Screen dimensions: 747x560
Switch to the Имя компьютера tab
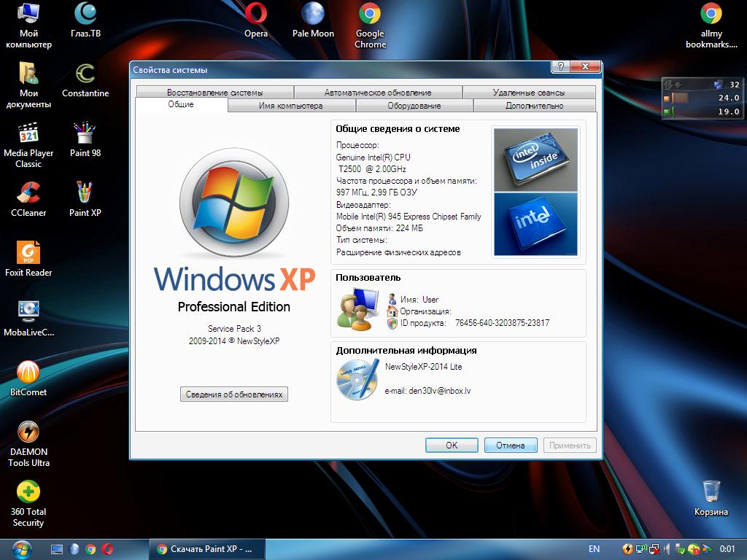click(291, 106)
